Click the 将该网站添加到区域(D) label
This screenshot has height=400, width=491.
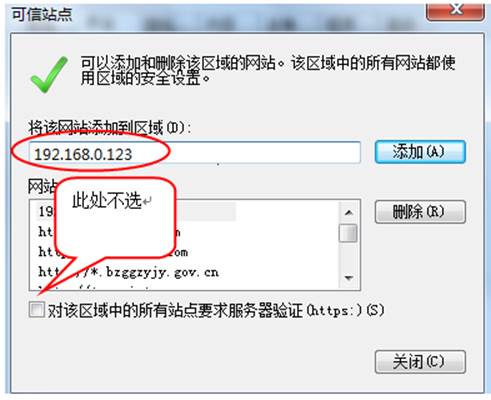click(110, 128)
